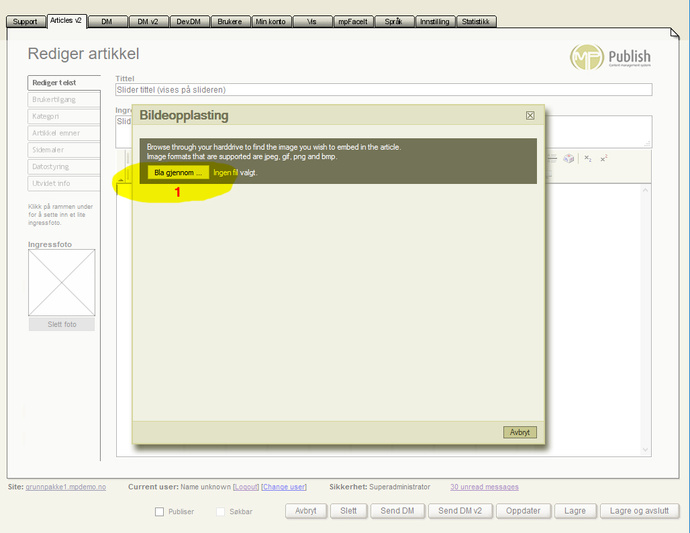
Task: Toggle the Søkbar checkbox
Action: (221, 511)
